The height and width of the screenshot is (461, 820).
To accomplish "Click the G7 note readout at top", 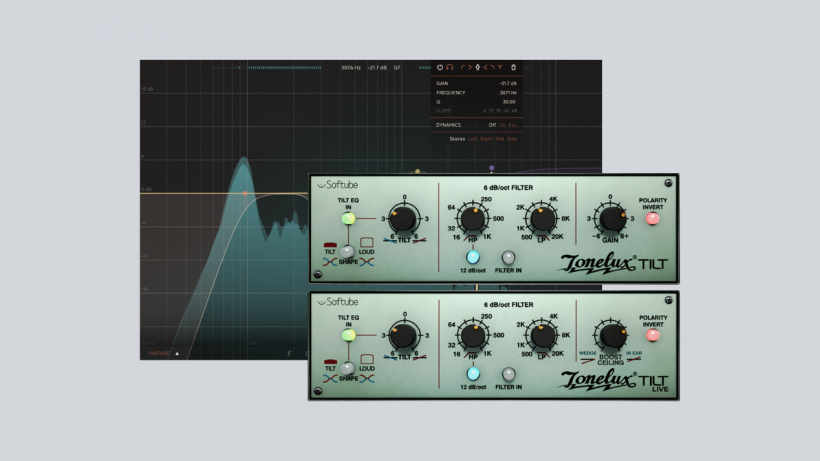I will pyautogui.click(x=397, y=67).
